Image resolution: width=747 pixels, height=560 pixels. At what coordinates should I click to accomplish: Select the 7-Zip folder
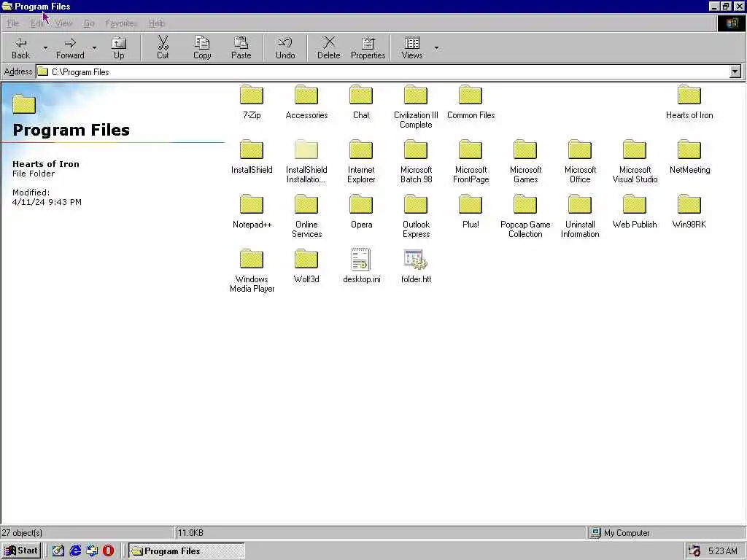pyautogui.click(x=252, y=102)
